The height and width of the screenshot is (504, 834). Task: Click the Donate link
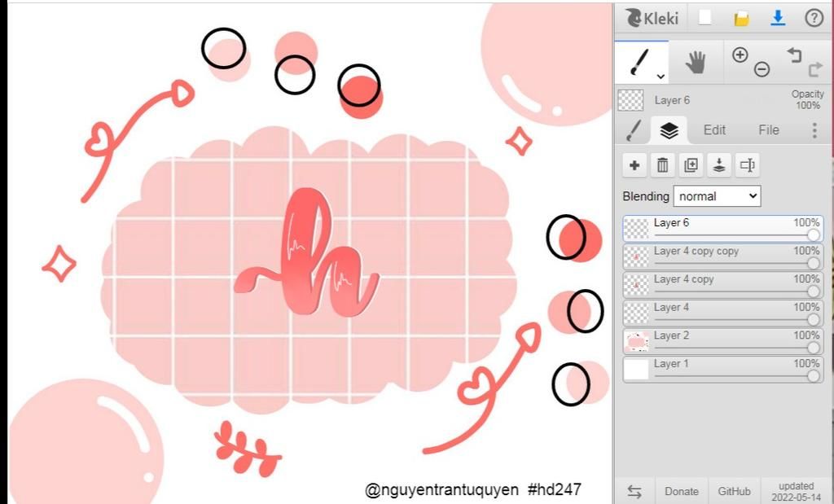tap(682, 492)
